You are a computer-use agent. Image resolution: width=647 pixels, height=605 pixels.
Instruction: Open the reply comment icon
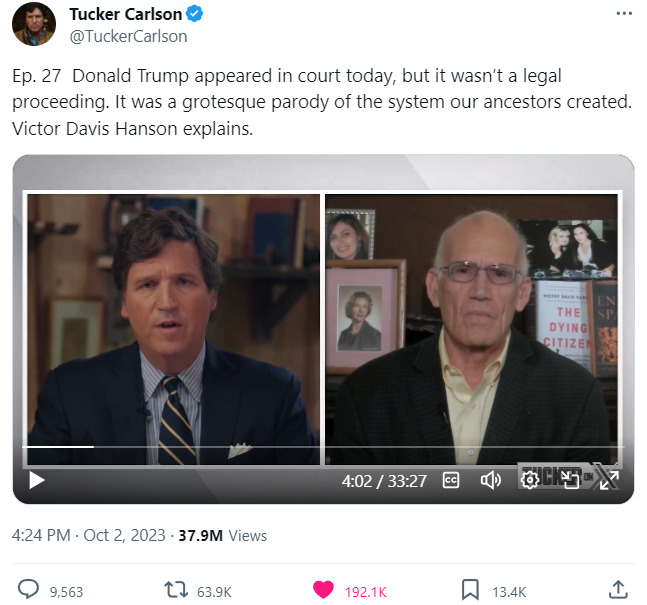point(29,590)
